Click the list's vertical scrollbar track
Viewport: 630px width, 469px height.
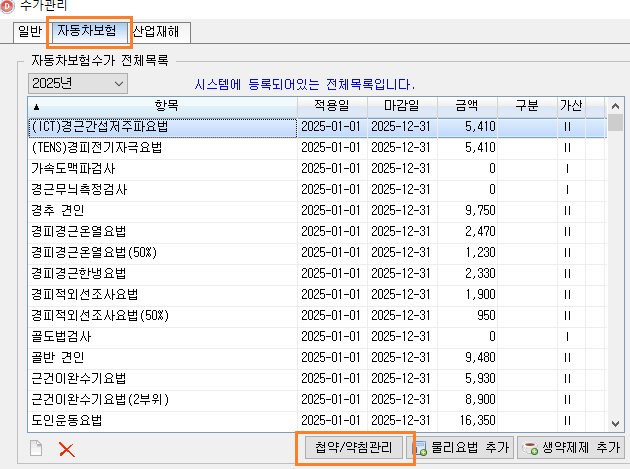pyautogui.click(x=615, y=300)
